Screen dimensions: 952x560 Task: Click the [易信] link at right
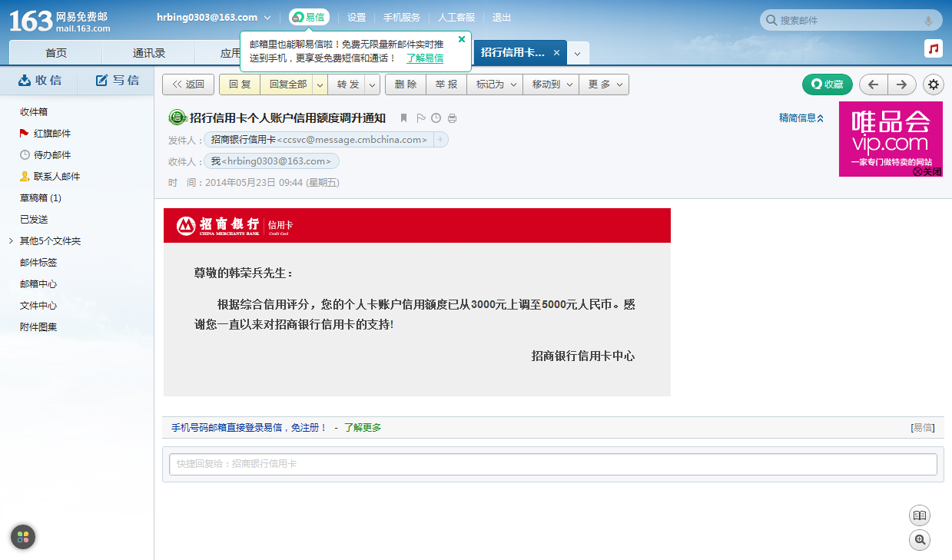922,428
